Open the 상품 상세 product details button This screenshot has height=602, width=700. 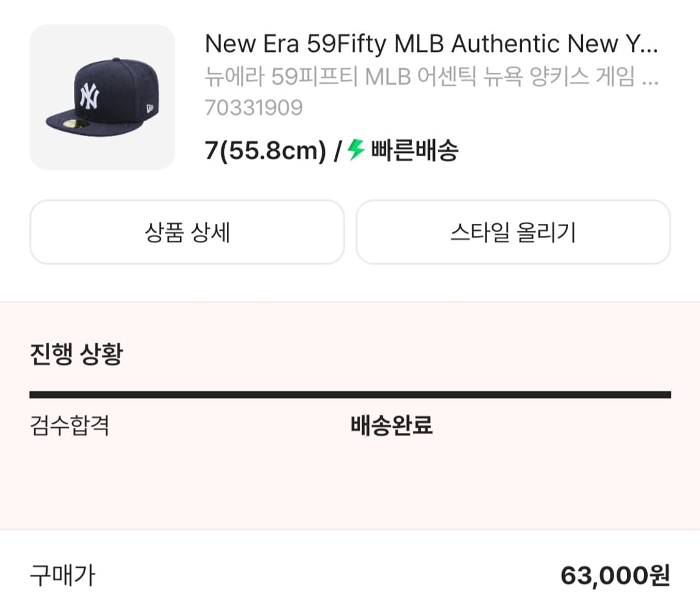click(x=187, y=232)
